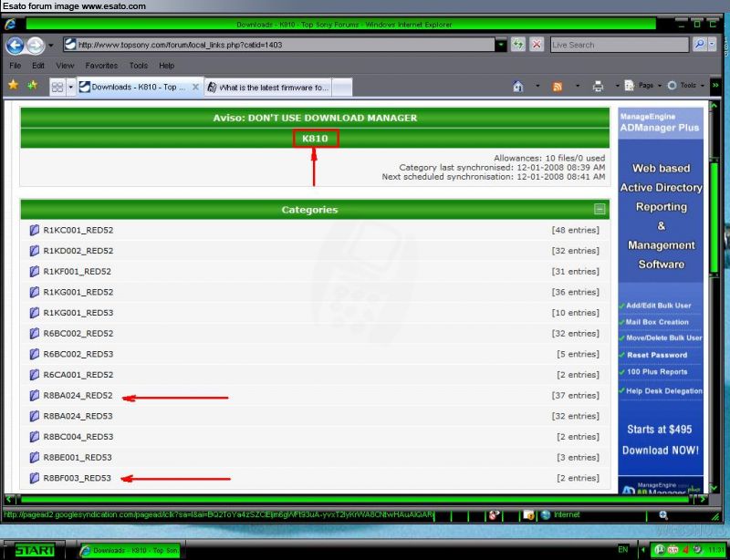Open a new blank tab
Image resolution: width=730 pixels, height=560 pixels.
click(341, 87)
